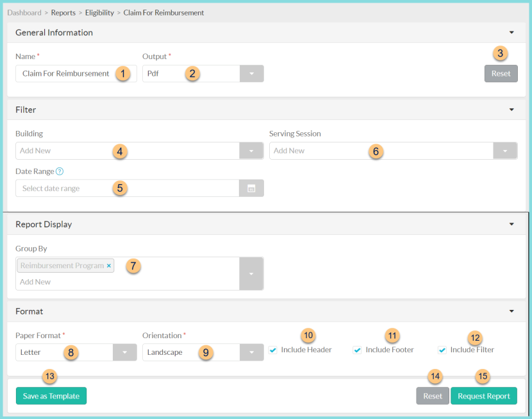The width and height of the screenshot is (532, 419).
Task: Open the Date Range calendar icon
Action: click(x=251, y=188)
